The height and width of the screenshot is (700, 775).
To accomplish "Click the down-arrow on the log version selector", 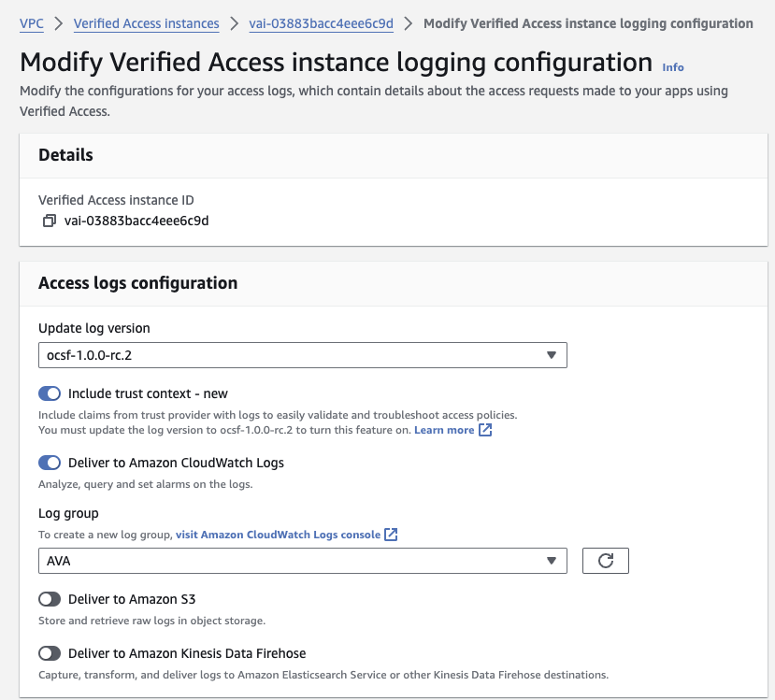I will pos(553,355).
